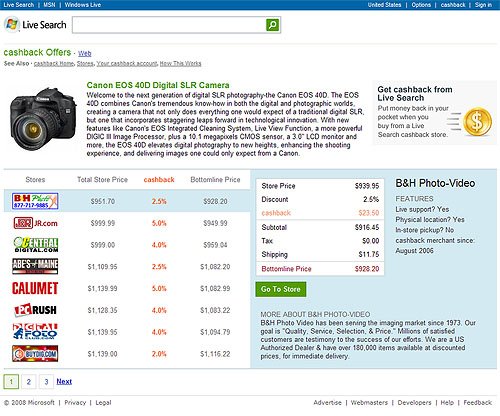Open cashback link in top bar
This screenshot has height=416, width=500.
pyautogui.click(x=453, y=5)
